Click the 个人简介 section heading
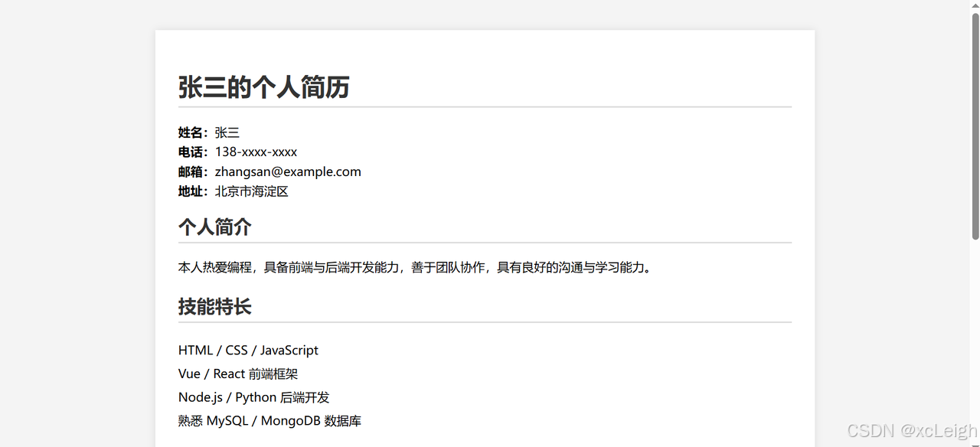The image size is (980, 447). pos(214,227)
